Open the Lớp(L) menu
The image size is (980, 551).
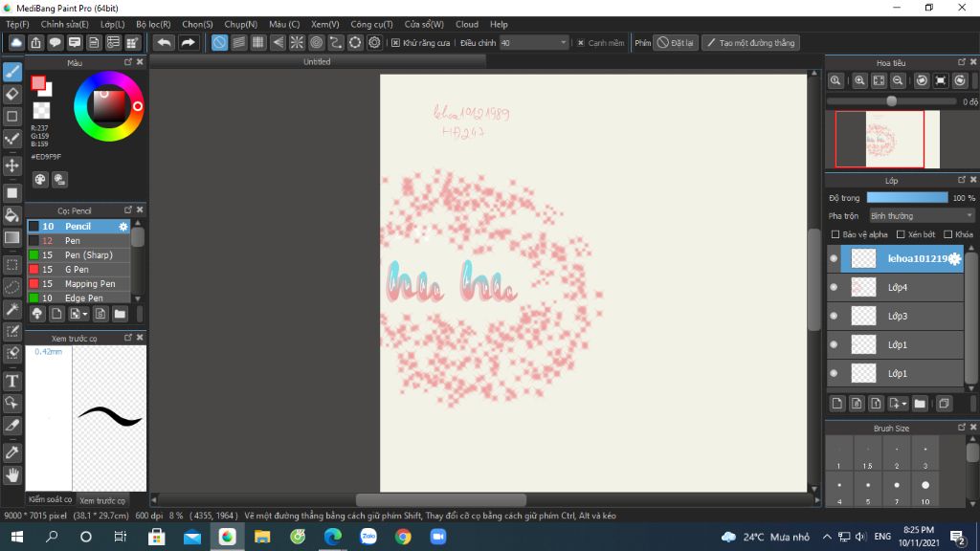click(113, 24)
